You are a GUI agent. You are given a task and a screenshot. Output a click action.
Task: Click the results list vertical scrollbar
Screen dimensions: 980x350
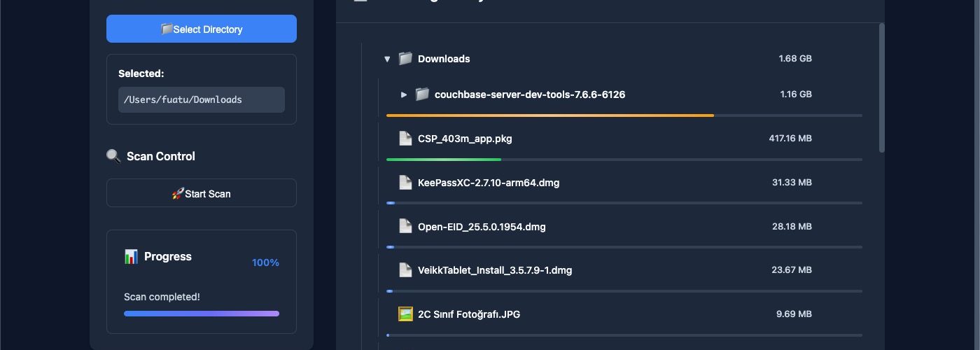coord(881,87)
